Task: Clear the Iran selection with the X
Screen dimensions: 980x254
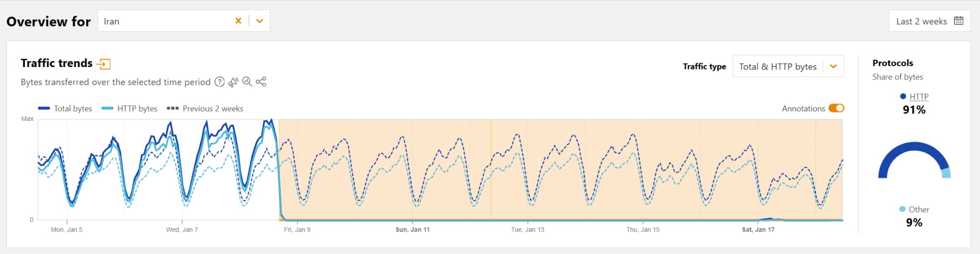Action: pyautogui.click(x=238, y=21)
